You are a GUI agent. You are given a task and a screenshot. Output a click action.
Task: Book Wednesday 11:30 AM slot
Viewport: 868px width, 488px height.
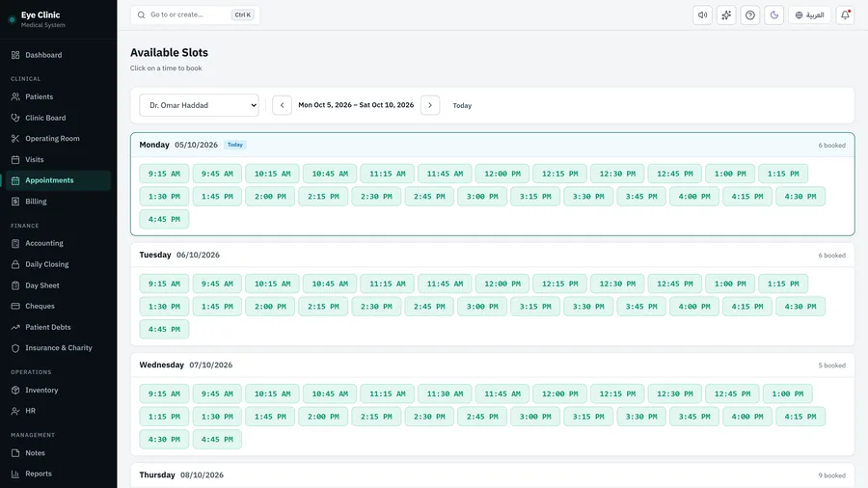(445, 393)
